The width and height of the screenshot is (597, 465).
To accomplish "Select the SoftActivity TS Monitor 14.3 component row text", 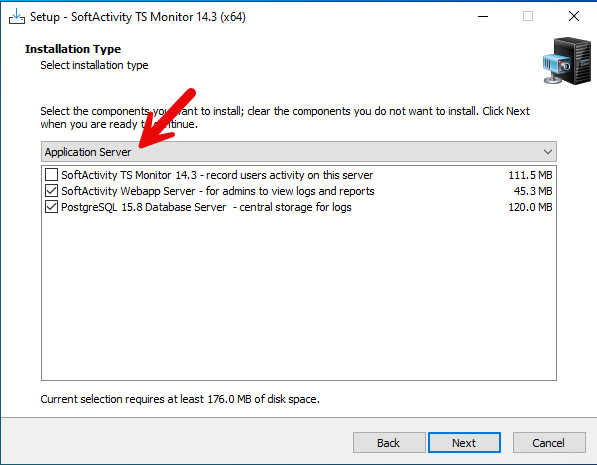I will (217, 175).
